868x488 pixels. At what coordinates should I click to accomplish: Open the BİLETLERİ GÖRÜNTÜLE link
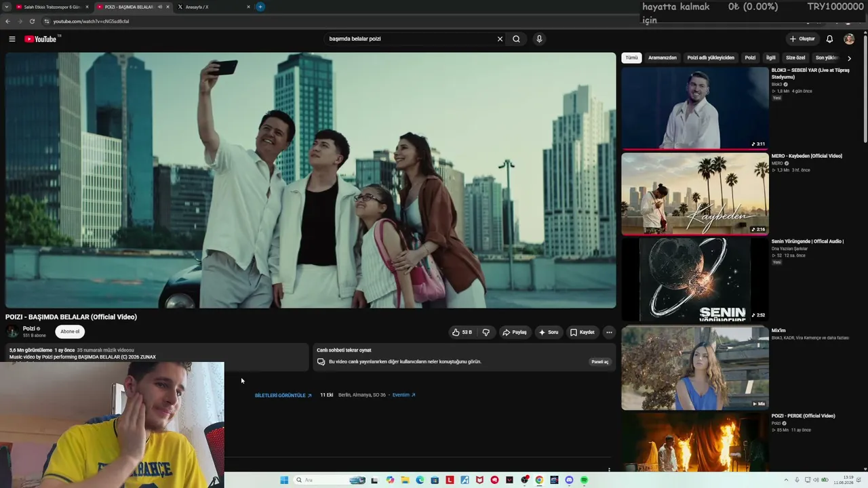point(283,395)
